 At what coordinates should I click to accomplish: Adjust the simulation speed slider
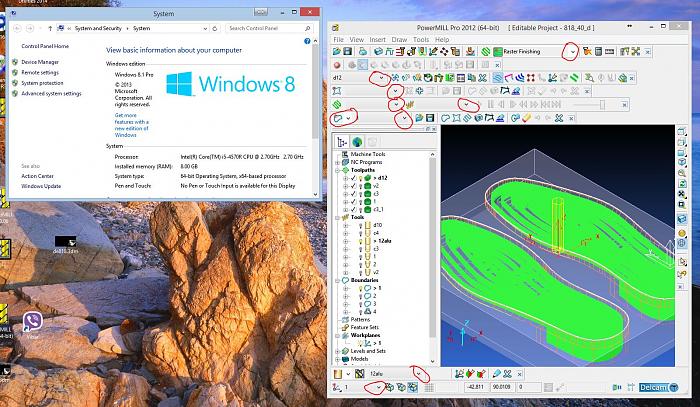(602, 105)
